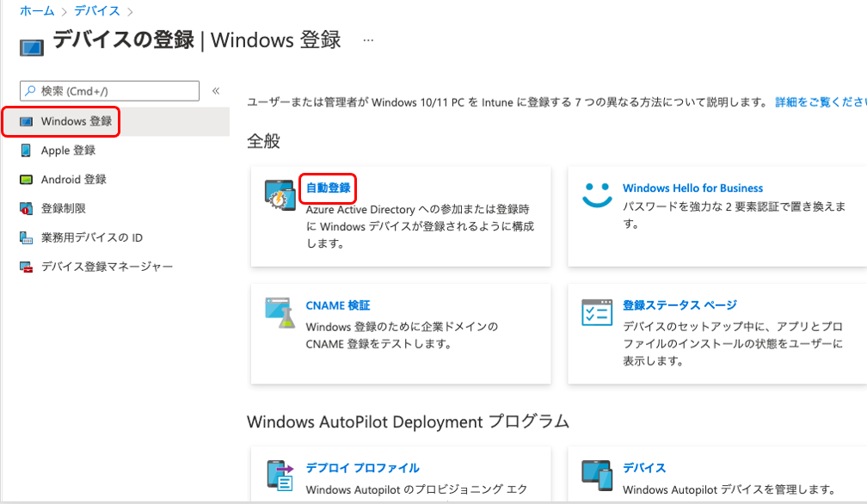Click the Windows Autopilot デバイスを管理します text
This screenshot has height=504, width=867.
729,489
